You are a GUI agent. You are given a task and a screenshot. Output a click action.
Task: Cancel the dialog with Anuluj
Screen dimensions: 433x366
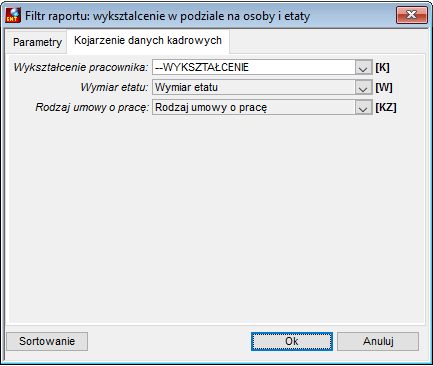pyautogui.click(x=378, y=341)
